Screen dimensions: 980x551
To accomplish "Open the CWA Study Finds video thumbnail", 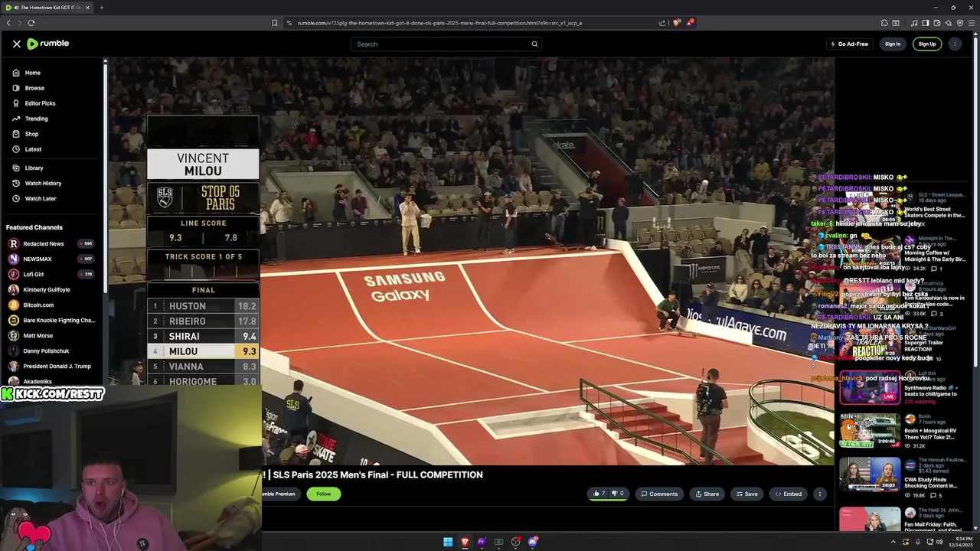I will (870, 474).
